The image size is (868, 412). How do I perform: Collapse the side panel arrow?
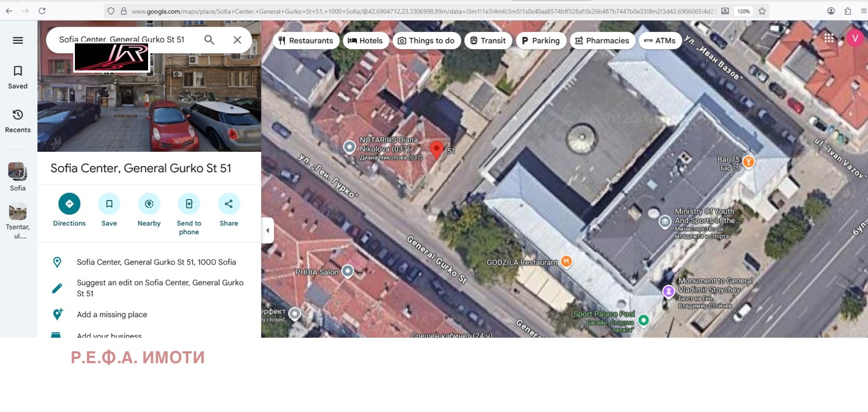click(267, 230)
